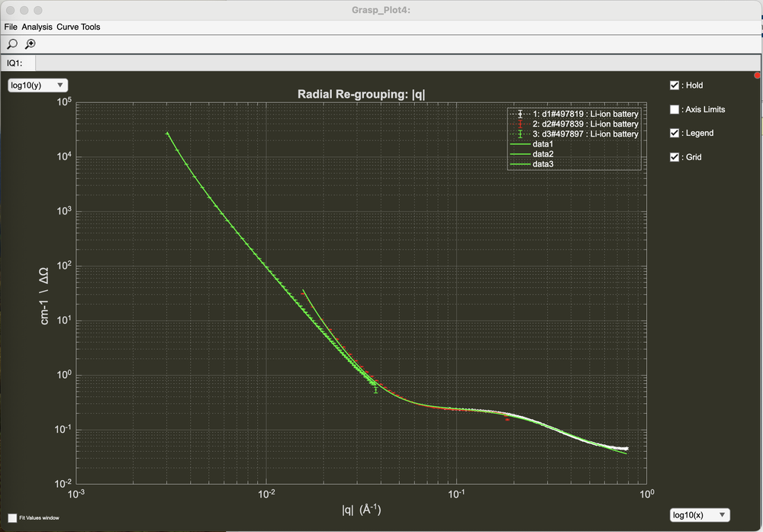Click the zoom magnifier tool icon

[x=11, y=44]
